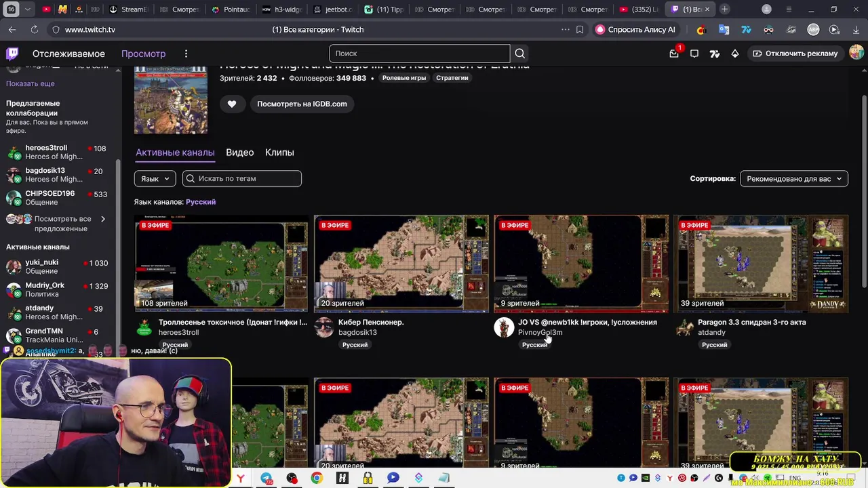Open a new browser tab with plus button

tap(725, 9)
